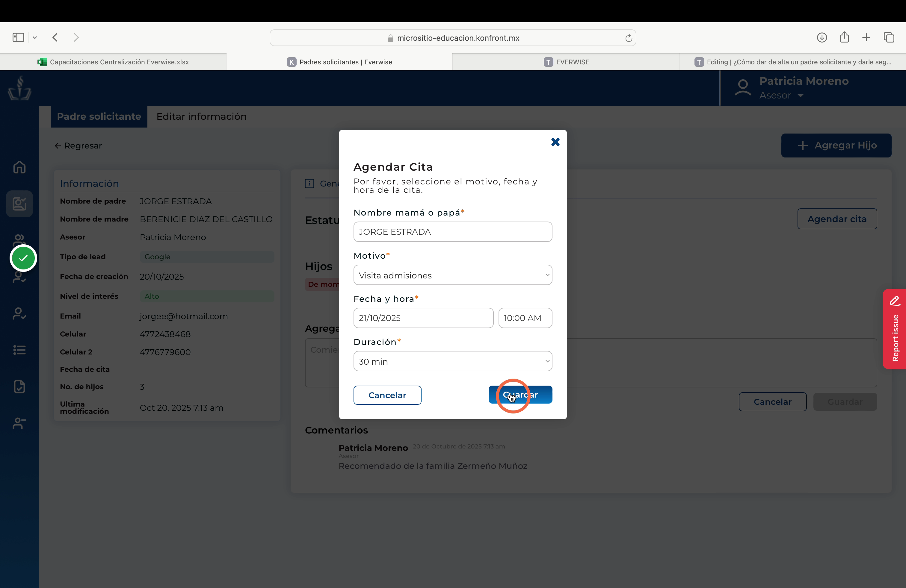The height and width of the screenshot is (588, 906).
Task: Open the user-minus sidebar icon
Action: click(x=19, y=423)
